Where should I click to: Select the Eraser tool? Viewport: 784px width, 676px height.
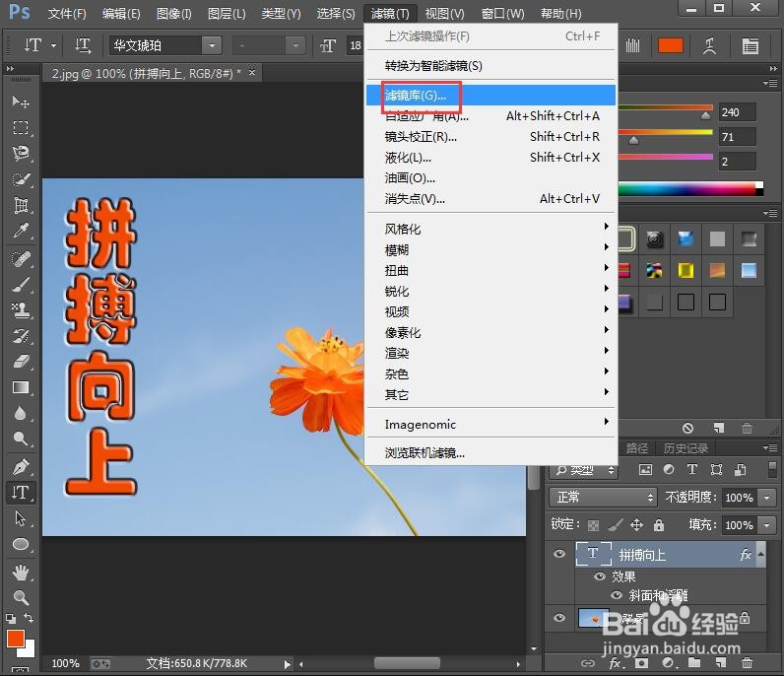click(x=21, y=362)
